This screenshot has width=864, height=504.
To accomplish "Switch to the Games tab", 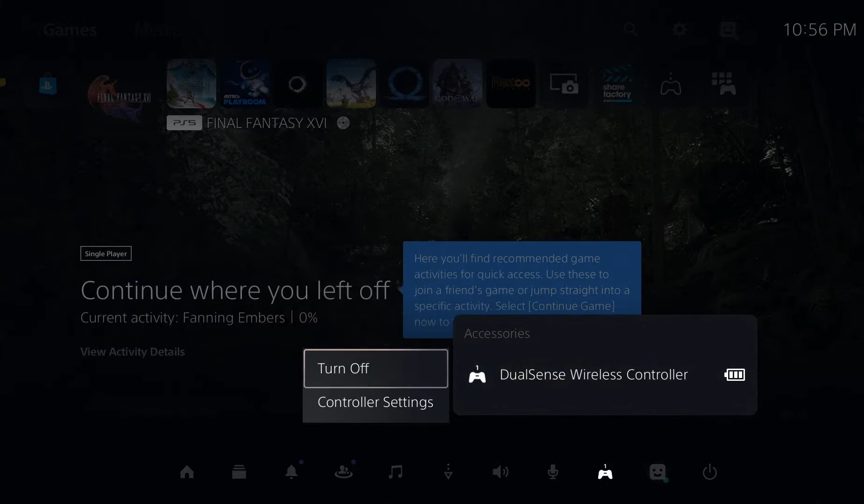I will coord(70,30).
